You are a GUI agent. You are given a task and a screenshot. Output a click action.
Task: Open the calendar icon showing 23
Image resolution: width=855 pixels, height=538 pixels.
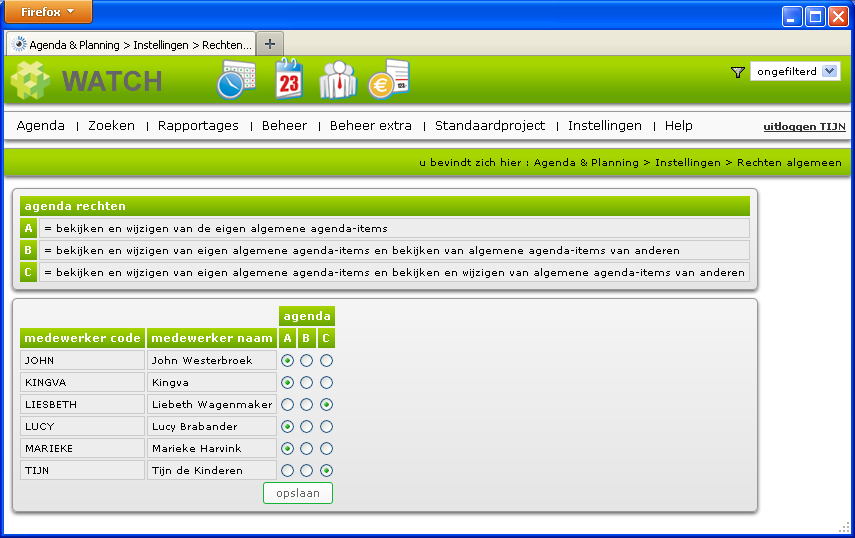tap(289, 79)
